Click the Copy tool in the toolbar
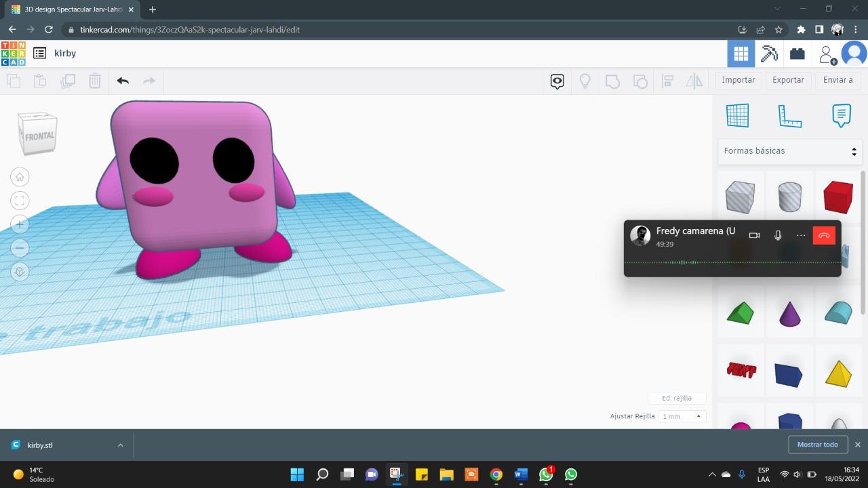 pyautogui.click(x=14, y=81)
